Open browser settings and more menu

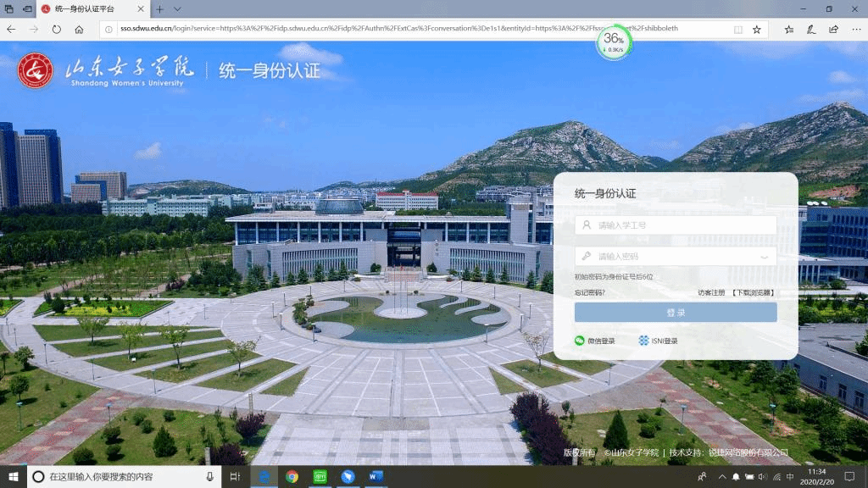pos(855,29)
